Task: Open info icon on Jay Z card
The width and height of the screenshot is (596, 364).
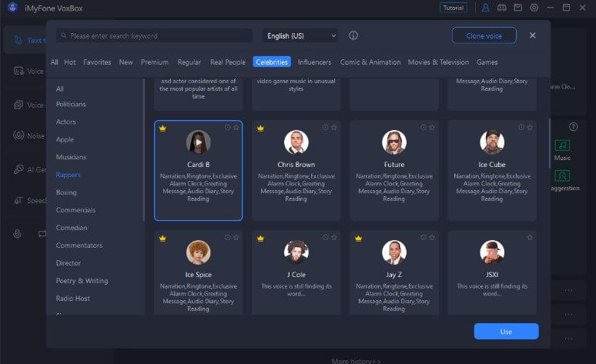Action: 424,237
